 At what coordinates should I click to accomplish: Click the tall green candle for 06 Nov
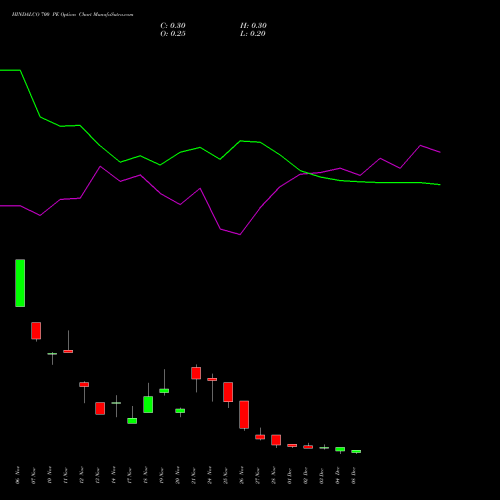[x=20, y=283]
